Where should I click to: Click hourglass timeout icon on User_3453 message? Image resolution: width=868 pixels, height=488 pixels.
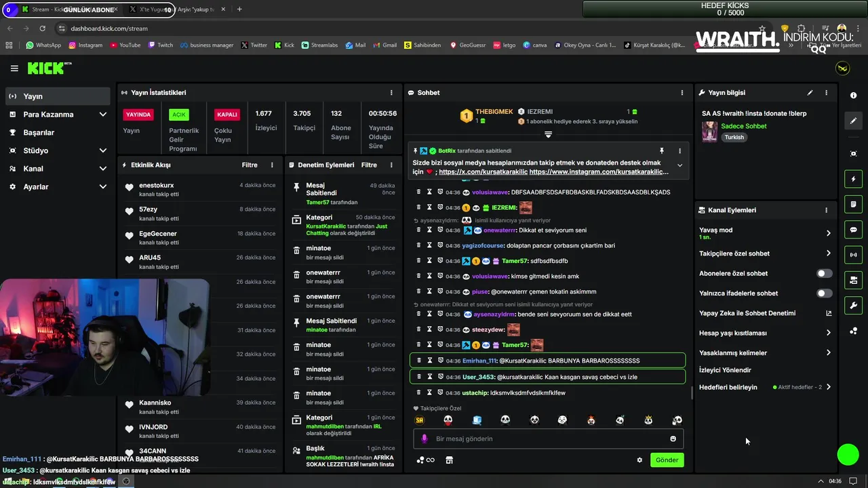[429, 377]
